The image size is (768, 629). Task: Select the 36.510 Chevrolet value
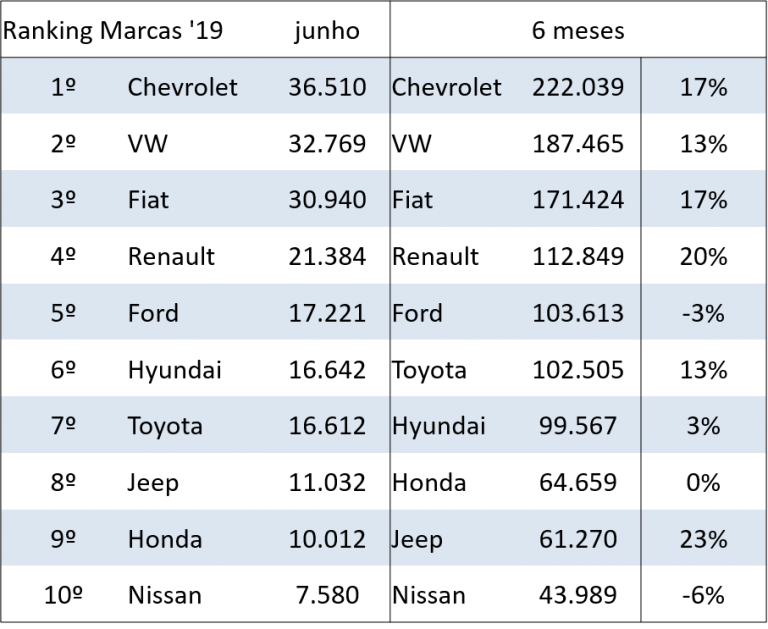(x=327, y=87)
